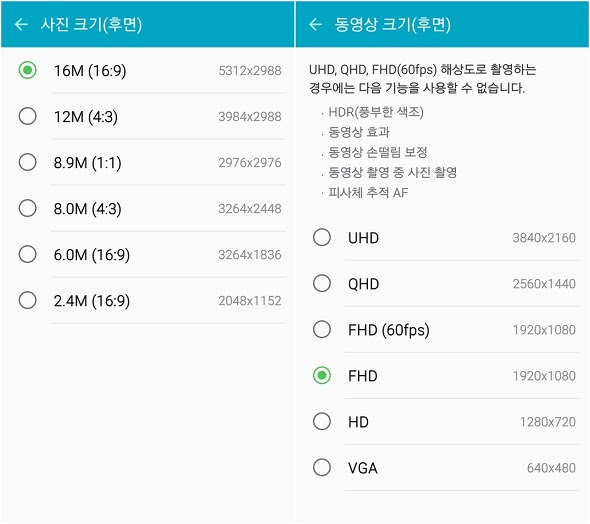Select UHD video resolution radio button
This screenshot has height=524, width=590.
click(322, 237)
